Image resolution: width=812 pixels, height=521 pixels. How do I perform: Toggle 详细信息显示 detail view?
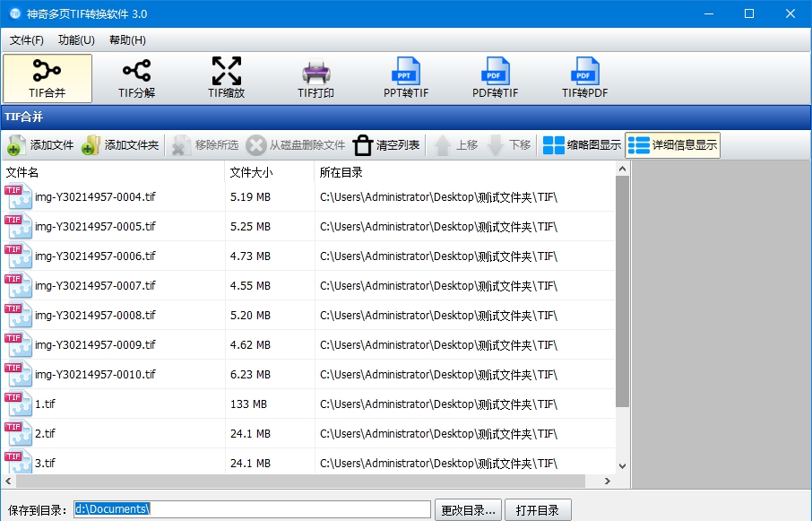point(672,145)
